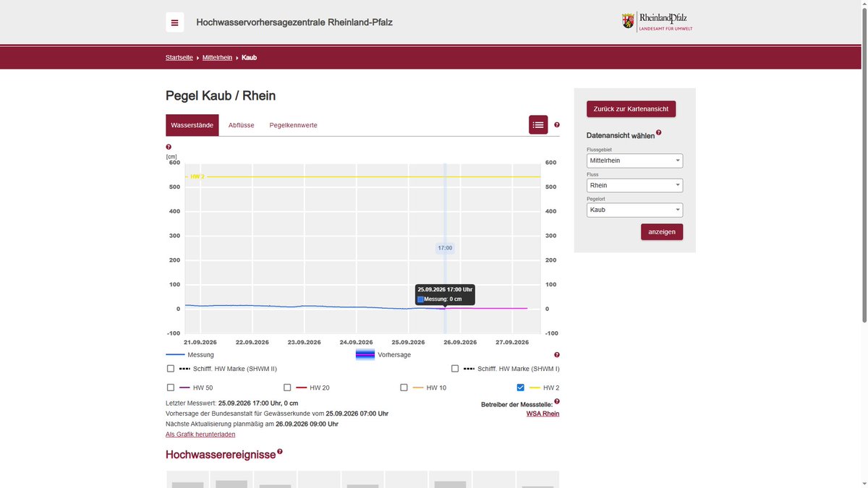
Task: Click the yellow HW 2 line label in chart
Action: coord(197,176)
